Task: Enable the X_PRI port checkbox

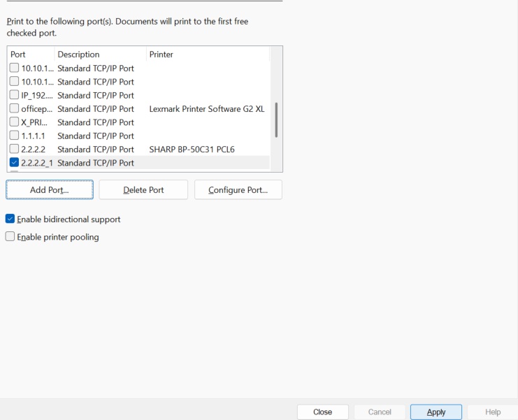Action: click(15, 122)
